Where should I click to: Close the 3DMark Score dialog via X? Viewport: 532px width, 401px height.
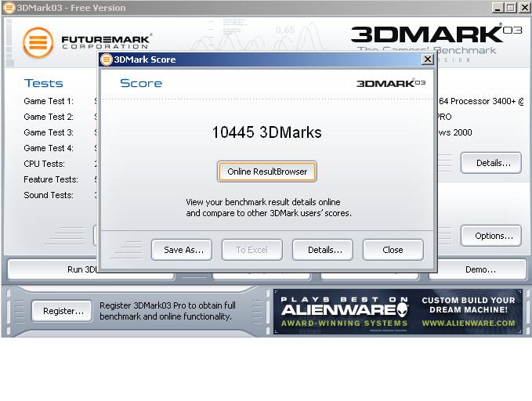click(428, 60)
